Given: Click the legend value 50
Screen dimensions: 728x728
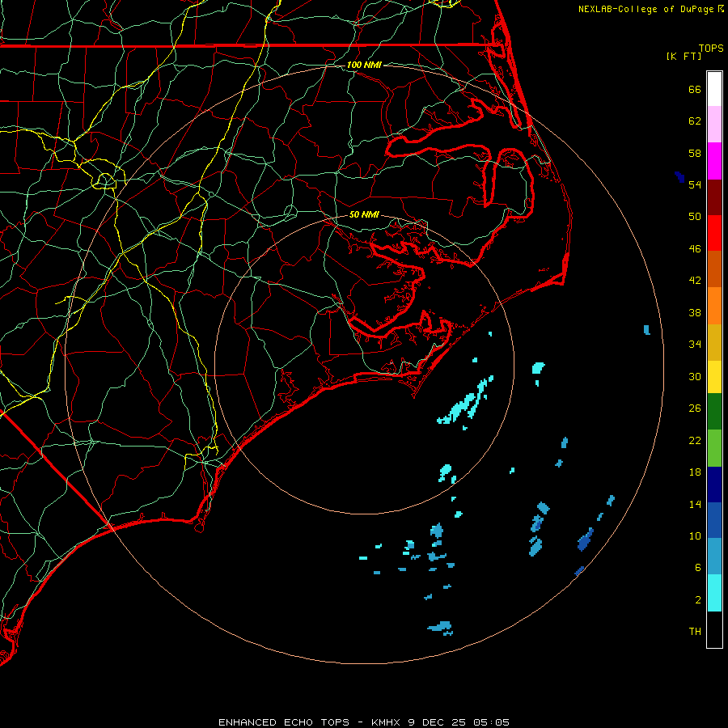Looking at the screenshot, I should coord(695,216).
